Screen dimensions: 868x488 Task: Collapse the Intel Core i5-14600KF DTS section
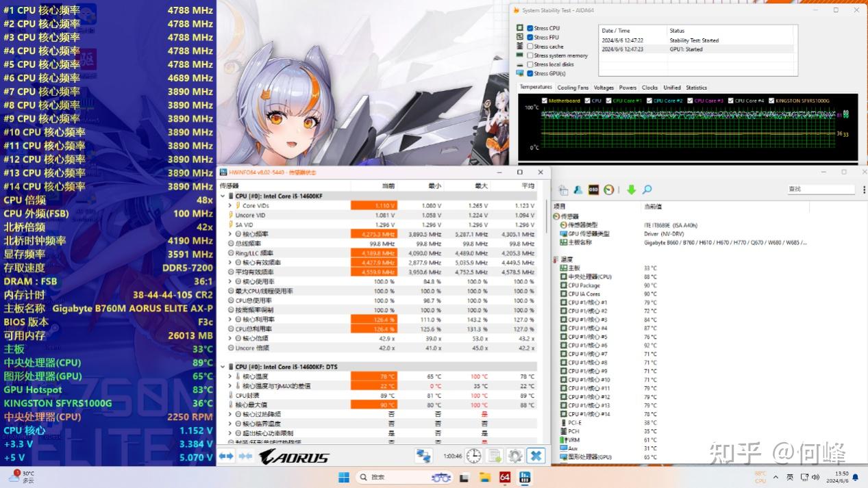(x=222, y=367)
